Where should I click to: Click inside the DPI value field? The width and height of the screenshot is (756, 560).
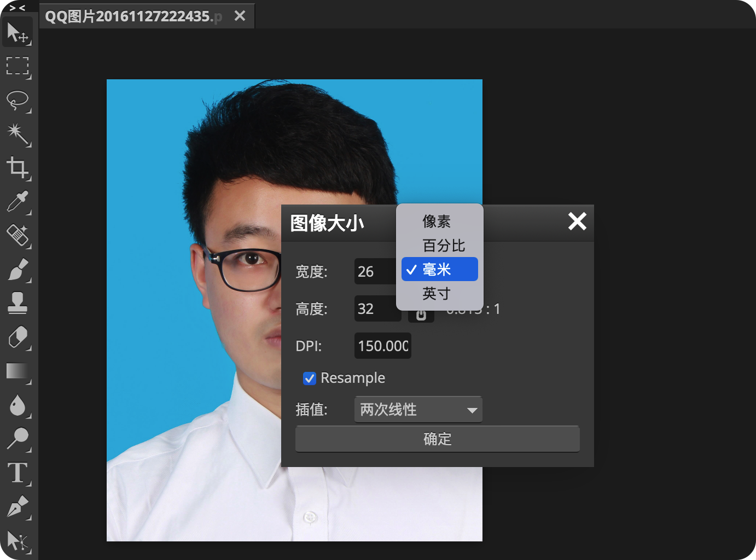pos(382,346)
